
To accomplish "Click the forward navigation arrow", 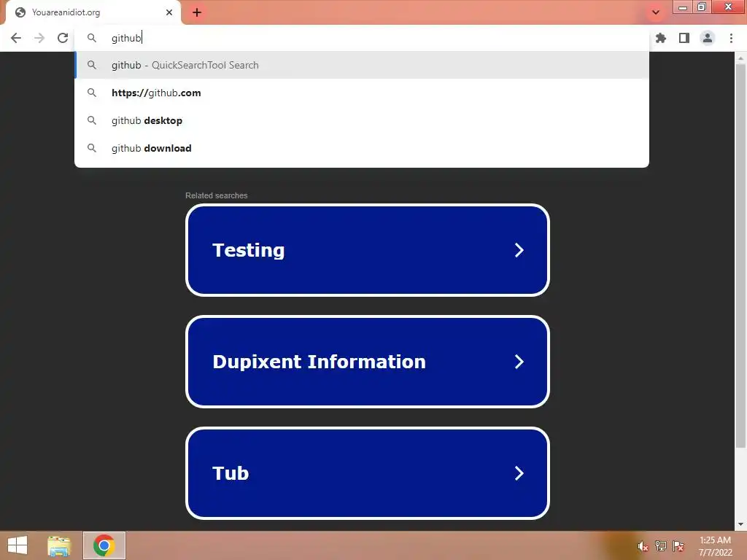I will (39, 38).
